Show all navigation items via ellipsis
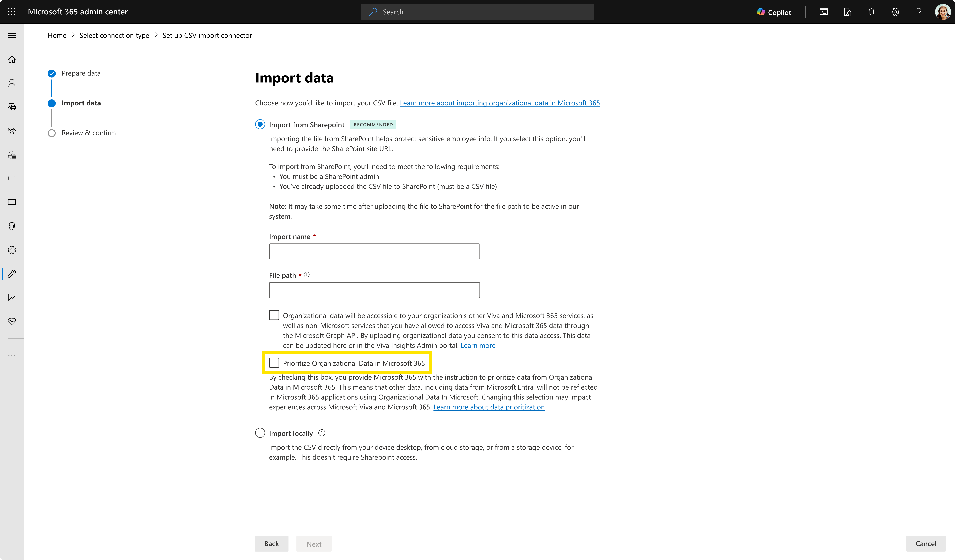This screenshot has width=955, height=560. click(x=12, y=356)
